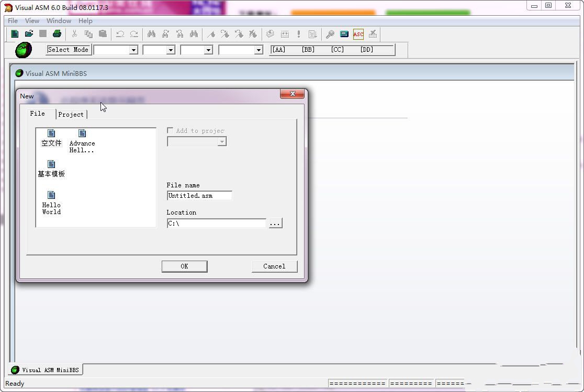Click the browse ... location button
Image resolution: width=584 pixels, height=392 pixels.
[275, 223]
